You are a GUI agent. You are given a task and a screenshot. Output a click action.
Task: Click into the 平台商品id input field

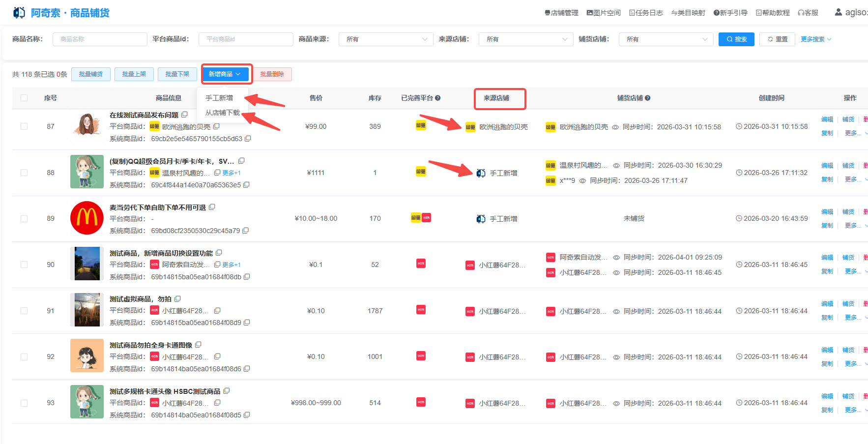[246, 39]
